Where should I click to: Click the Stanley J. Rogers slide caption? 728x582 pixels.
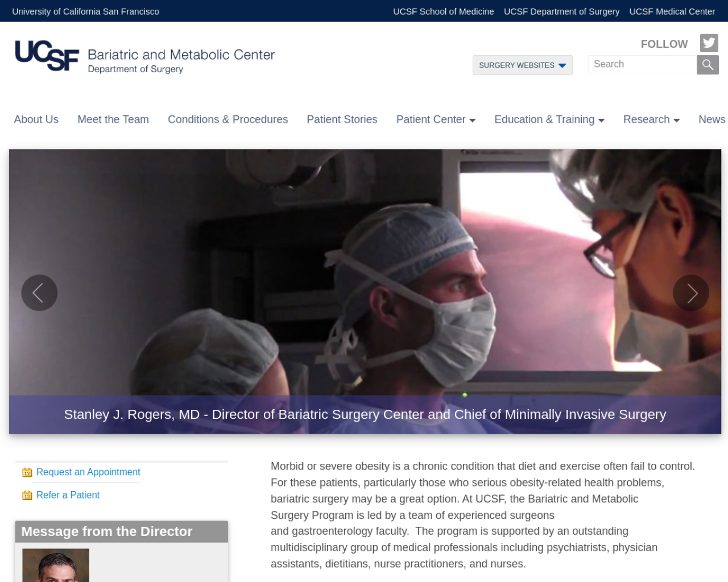(365, 414)
